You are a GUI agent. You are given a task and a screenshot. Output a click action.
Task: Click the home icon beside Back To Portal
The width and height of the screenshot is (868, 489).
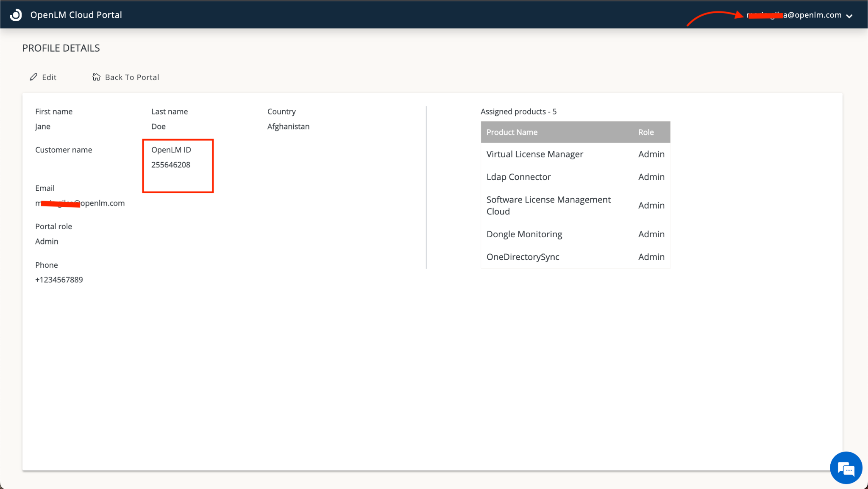click(x=96, y=77)
